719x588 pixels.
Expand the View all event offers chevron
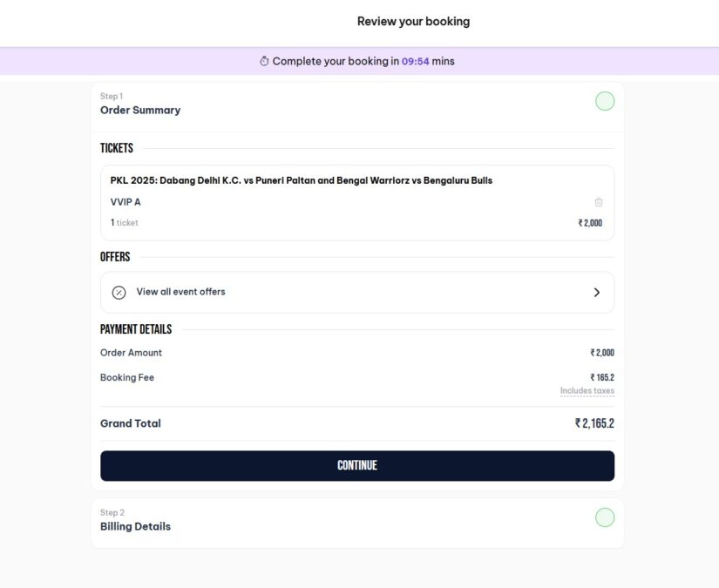(x=597, y=292)
